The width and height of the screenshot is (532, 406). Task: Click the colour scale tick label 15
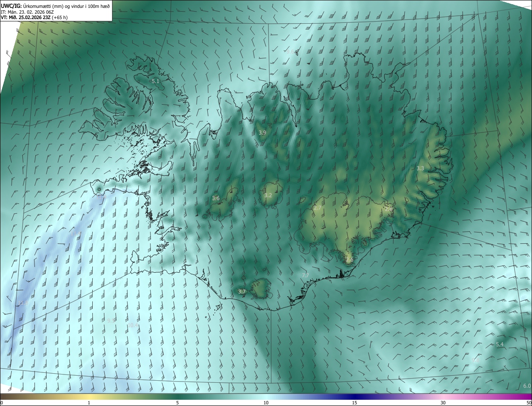pos(355,403)
